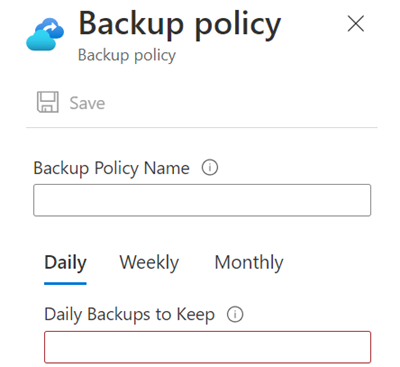Focus the Backup Policy Name text box

202,200
